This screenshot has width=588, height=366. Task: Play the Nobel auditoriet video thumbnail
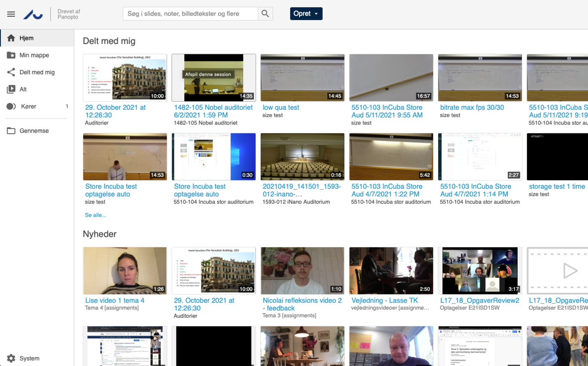click(x=213, y=78)
